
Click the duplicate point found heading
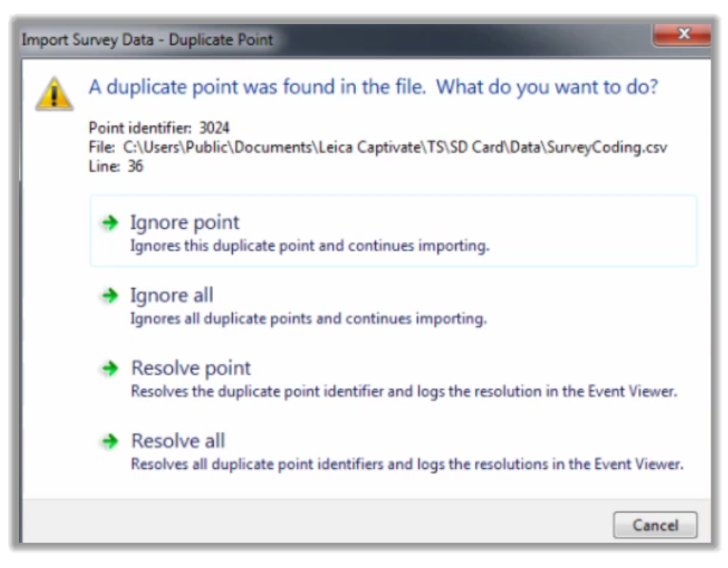point(373,87)
